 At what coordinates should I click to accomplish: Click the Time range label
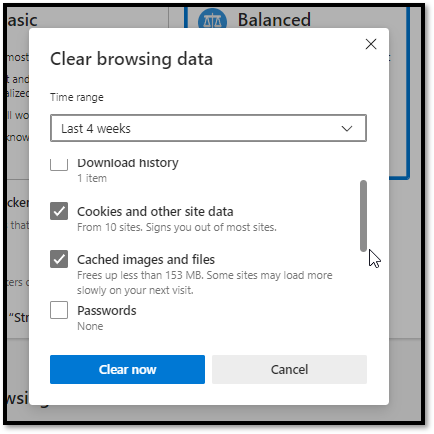pyautogui.click(x=77, y=97)
